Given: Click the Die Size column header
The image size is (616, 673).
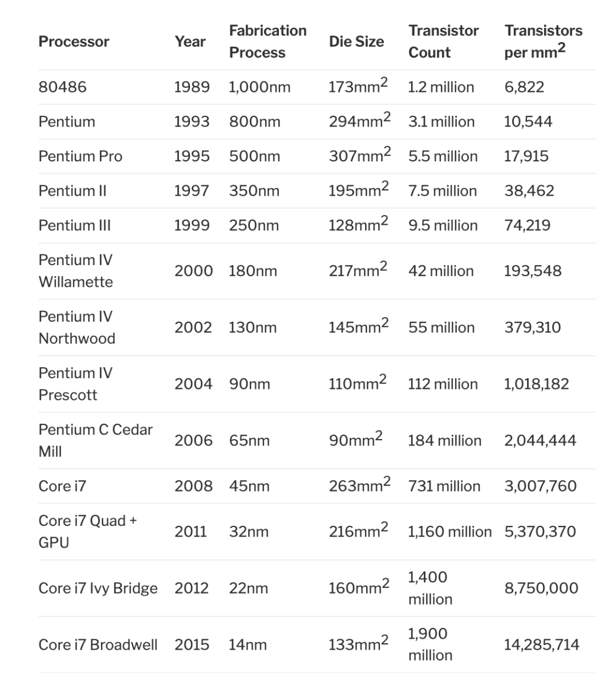Looking at the screenshot, I should 356,42.
